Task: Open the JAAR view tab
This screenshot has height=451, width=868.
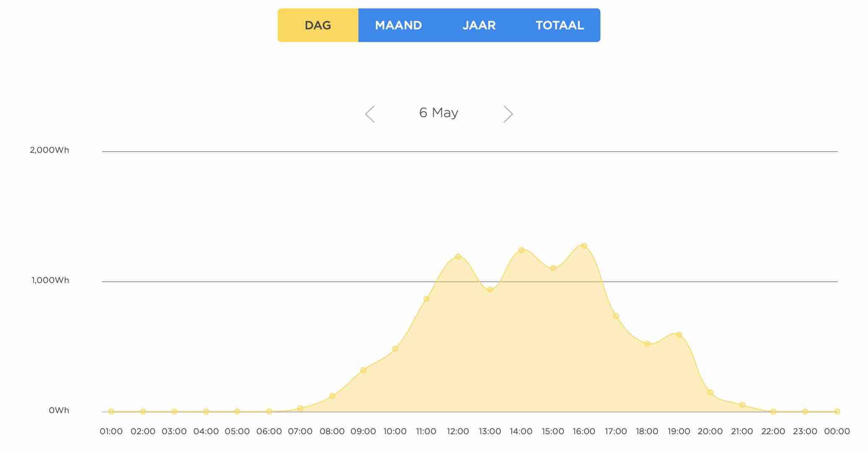Action: (479, 25)
